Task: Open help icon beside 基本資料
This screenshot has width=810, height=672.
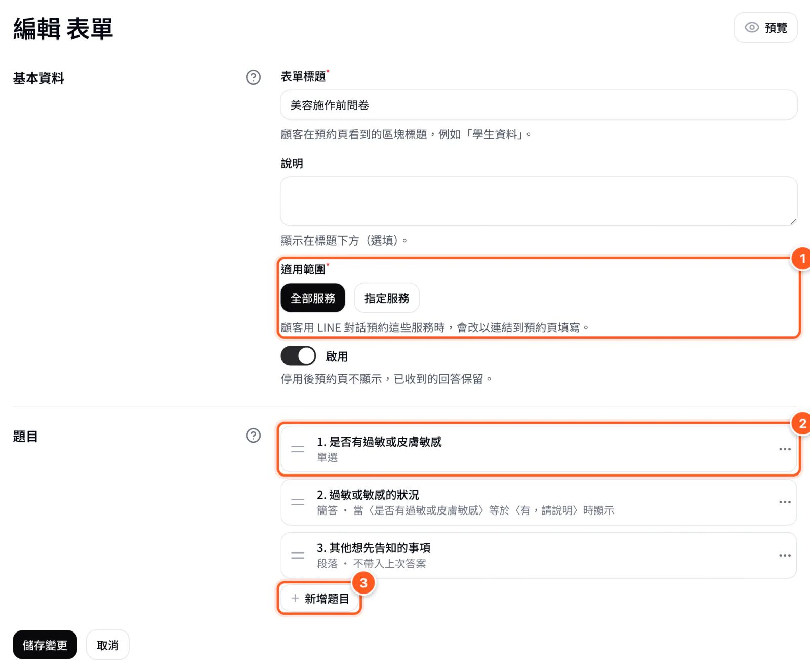Action: point(253,77)
